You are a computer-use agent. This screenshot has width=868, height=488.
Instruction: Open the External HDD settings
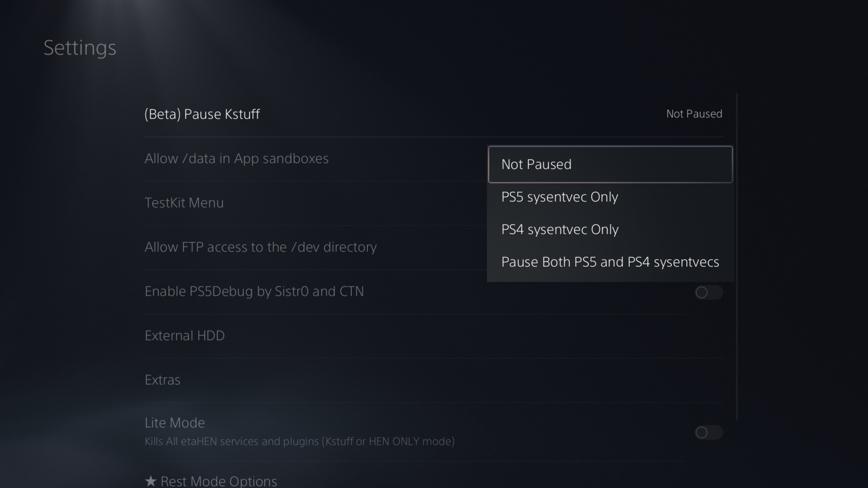(x=185, y=336)
